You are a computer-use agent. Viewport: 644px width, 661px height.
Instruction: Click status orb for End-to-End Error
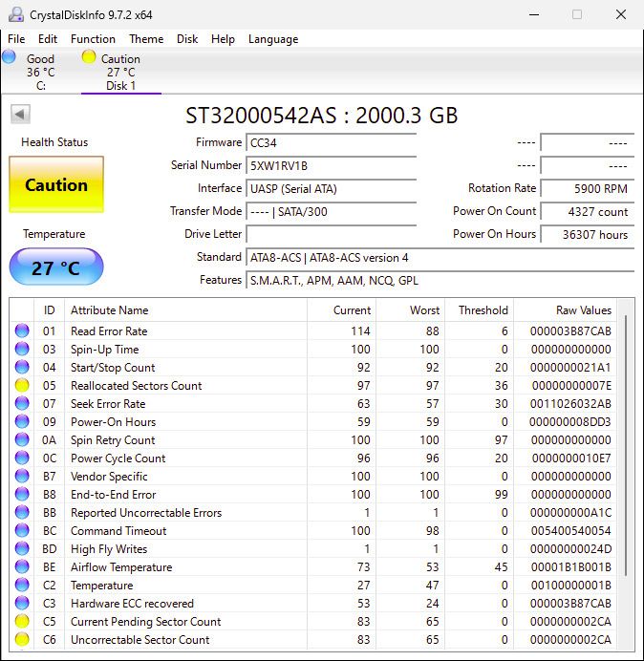click(22, 494)
